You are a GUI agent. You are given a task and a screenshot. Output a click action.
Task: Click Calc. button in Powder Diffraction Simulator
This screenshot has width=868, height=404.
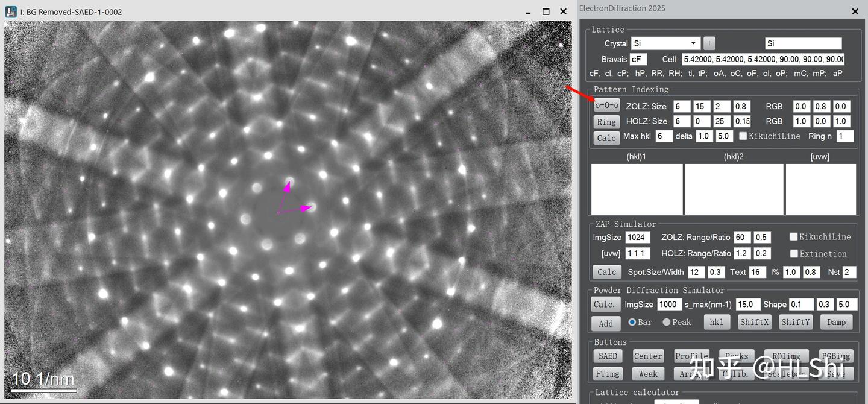click(606, 305)
